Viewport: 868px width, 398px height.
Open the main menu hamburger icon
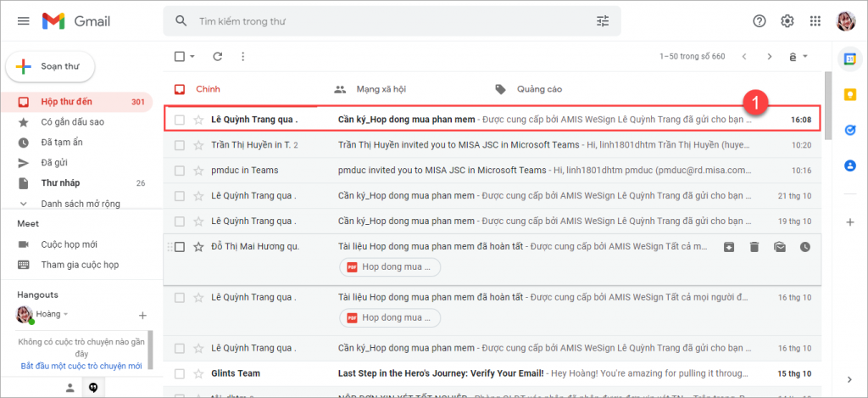coord(23,21)
